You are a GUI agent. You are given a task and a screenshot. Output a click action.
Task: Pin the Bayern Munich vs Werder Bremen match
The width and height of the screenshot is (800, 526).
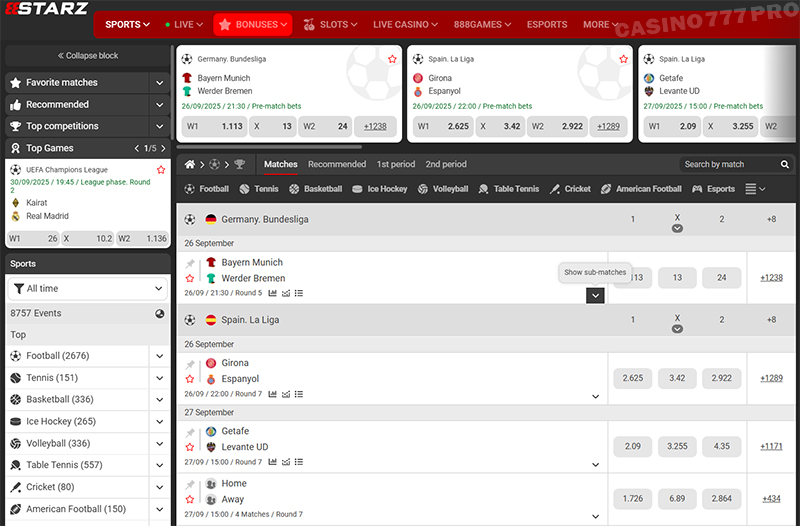190,263
